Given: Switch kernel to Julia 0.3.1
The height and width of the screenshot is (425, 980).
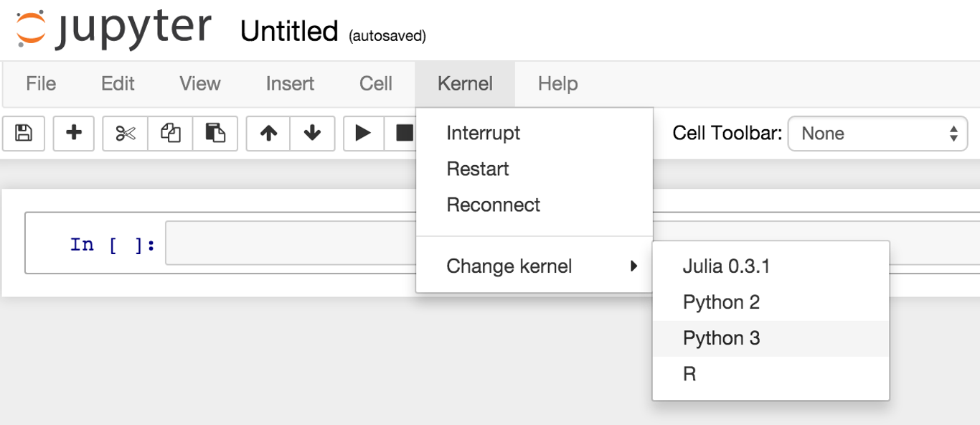Looking at the screenshot, I should [x=727, y=266].
